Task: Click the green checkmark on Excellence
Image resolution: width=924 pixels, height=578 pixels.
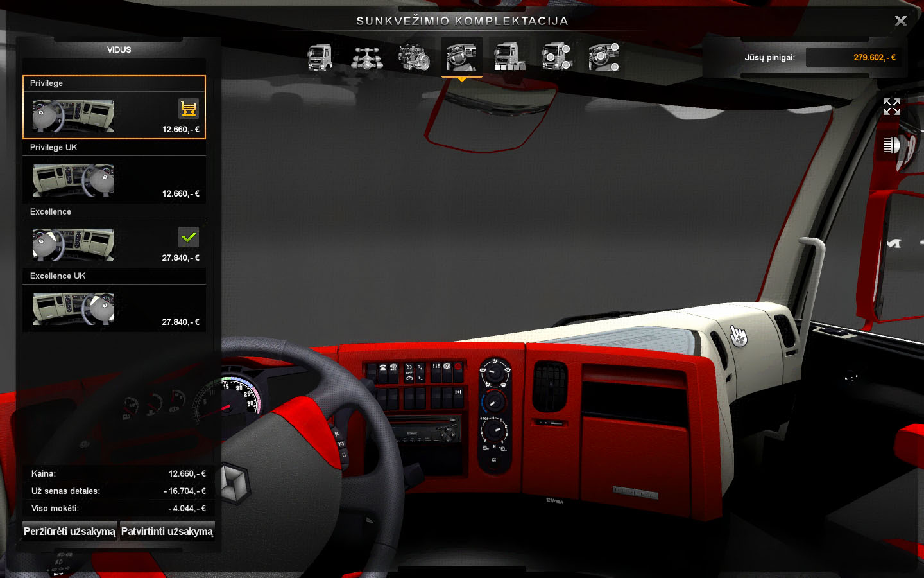Action: pos(188,237)
